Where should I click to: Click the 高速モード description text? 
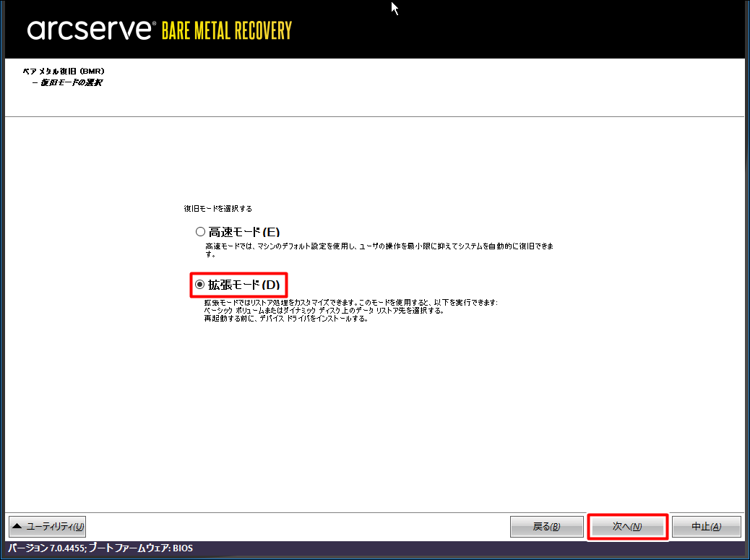[x=379, y=250]
